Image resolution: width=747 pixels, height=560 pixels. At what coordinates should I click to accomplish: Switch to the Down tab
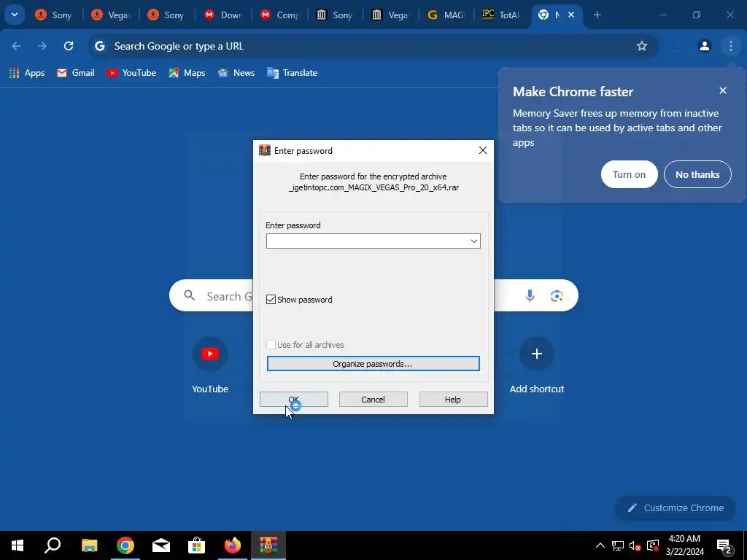pyautogui.click(x=222, y=15)
